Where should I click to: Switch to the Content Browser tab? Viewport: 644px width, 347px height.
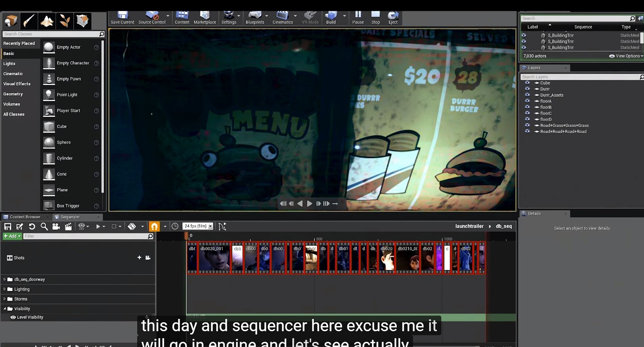tap(25, 217)
